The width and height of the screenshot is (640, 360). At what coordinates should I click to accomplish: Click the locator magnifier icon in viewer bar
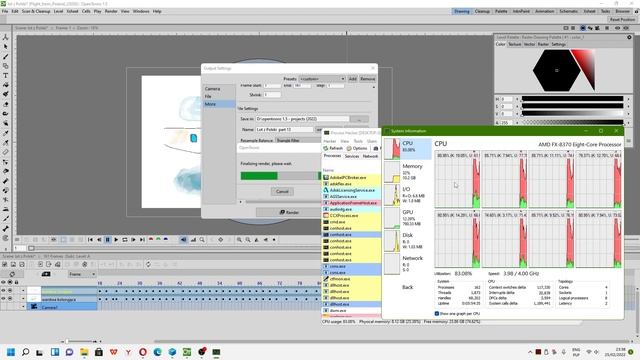[202, 240]
